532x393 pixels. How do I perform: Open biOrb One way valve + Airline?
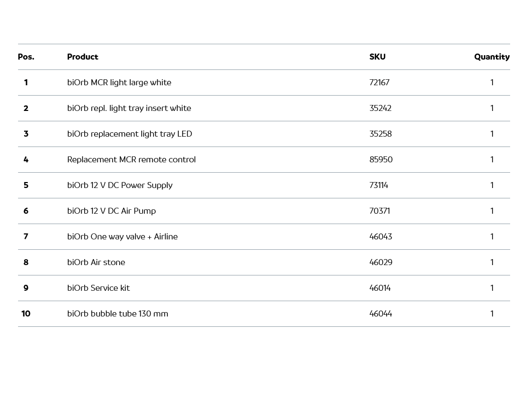[x=122, y=237]
